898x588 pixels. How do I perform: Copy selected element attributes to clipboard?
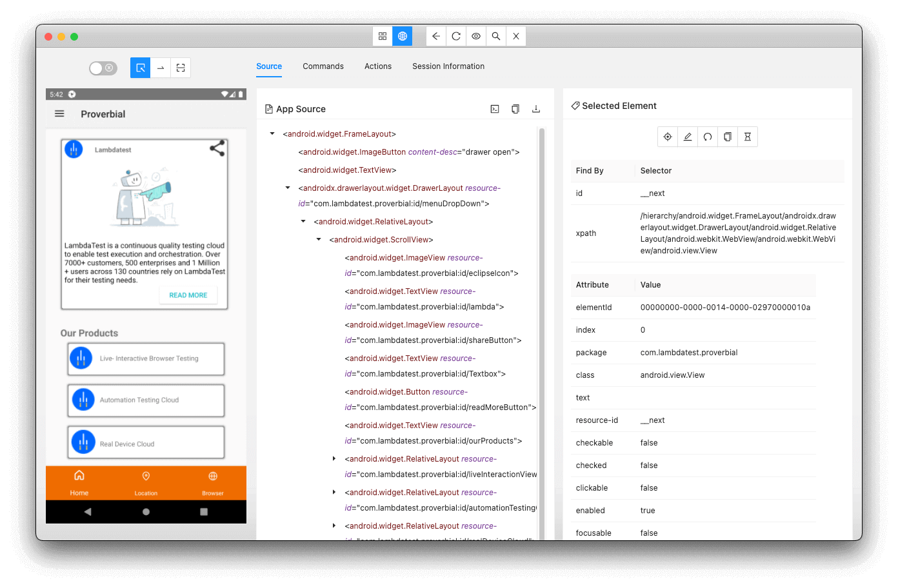[x=727, y=137]
